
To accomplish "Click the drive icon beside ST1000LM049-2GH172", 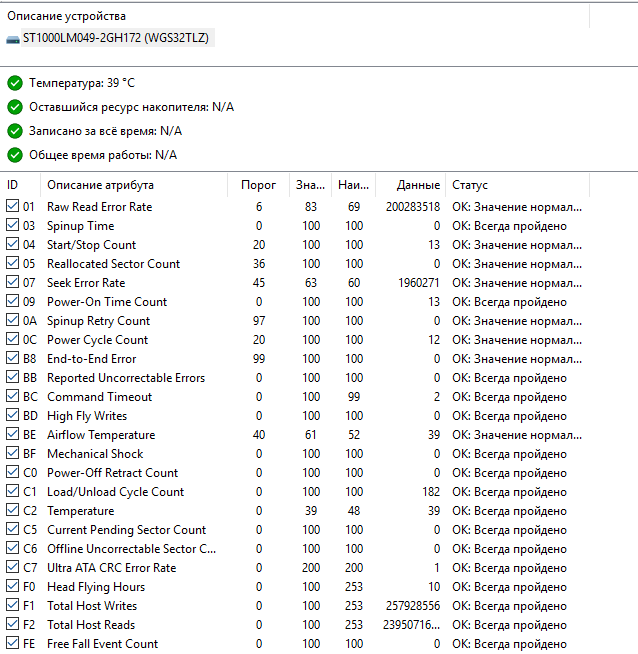I will tap(13, 39).
